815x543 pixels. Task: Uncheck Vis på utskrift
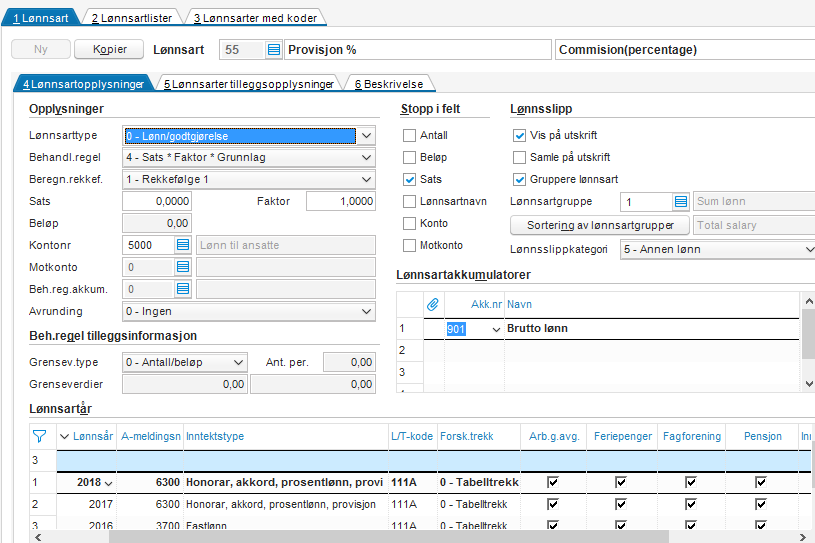click(519, 136)
